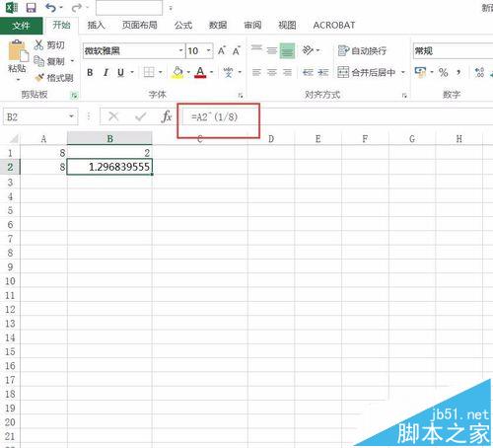Switch to the Data (数据) tab
This screenshot has height=448, width=493.
[218, 25]
